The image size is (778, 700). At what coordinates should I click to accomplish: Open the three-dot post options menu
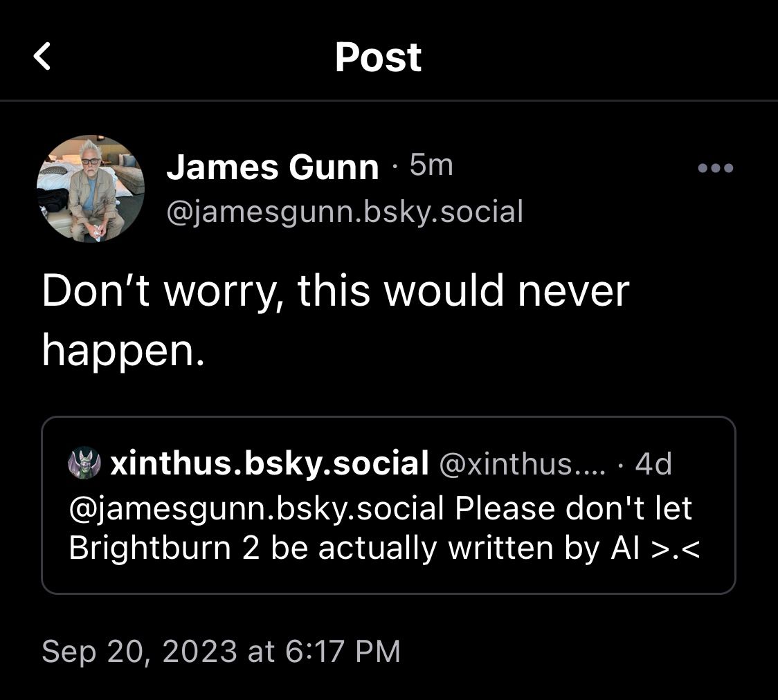(716, 168)
